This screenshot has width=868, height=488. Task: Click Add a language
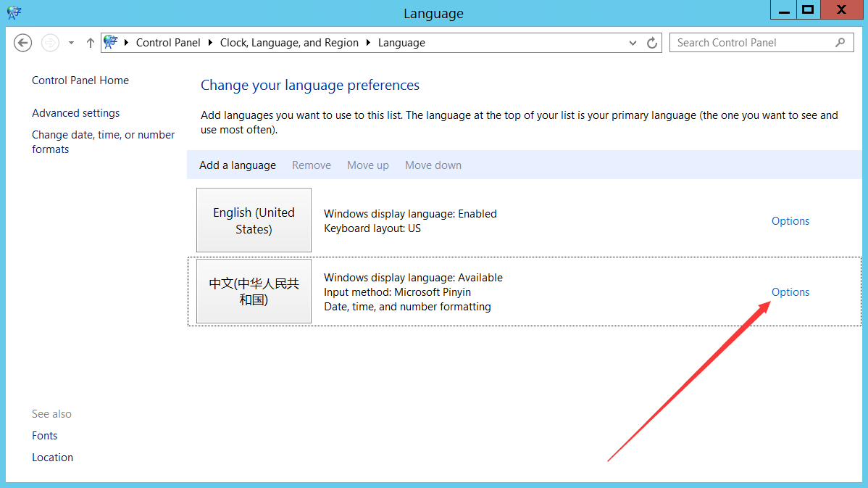[x=237, y=165]
